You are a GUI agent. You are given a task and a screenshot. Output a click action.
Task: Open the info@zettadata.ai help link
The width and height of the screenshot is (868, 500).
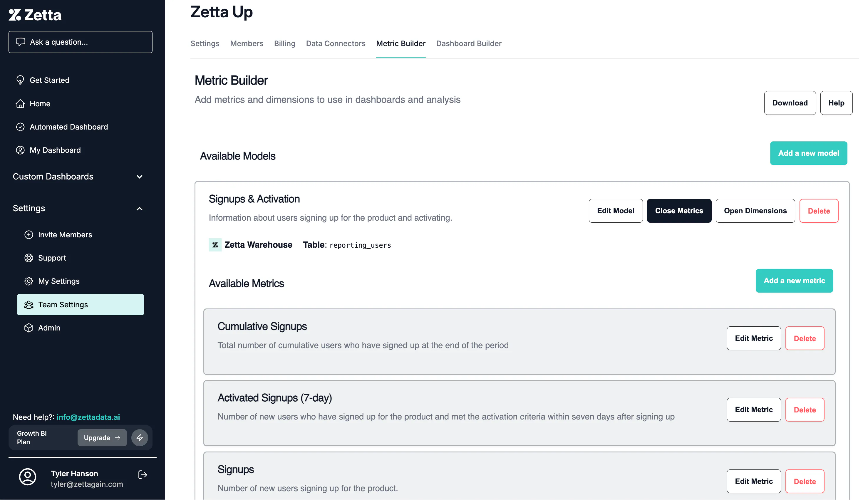[88, 417]
